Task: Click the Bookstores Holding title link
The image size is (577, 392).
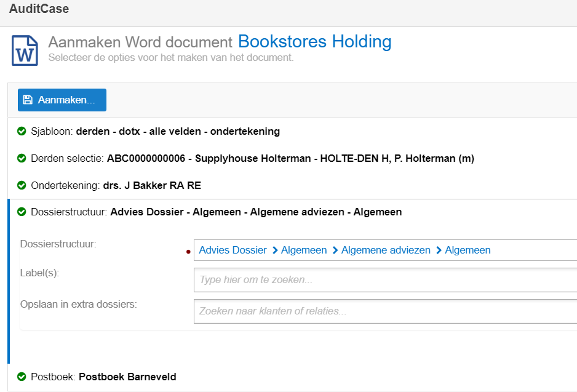Action: pyautogui.click(x=314, y=41)
